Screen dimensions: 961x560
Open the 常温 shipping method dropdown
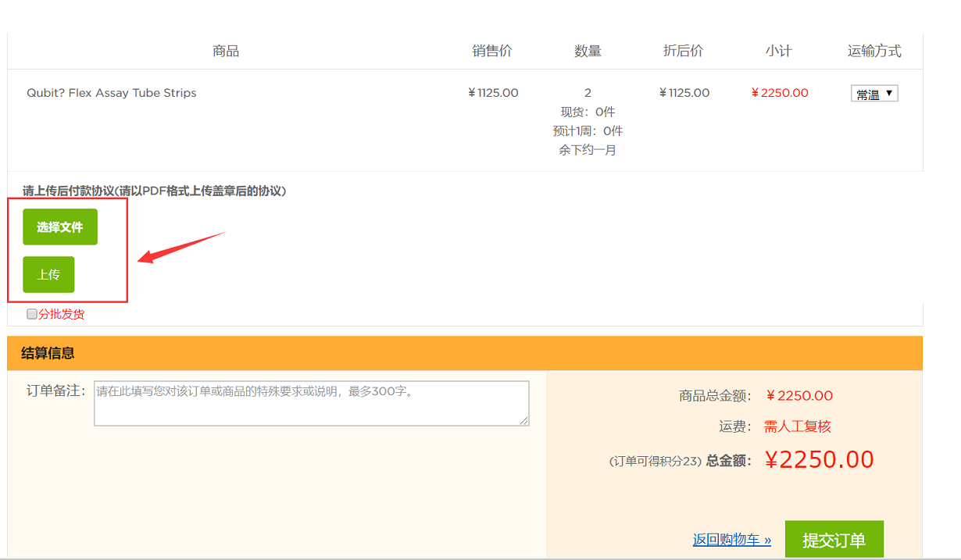pyautogui.click(x=874, y=94)
